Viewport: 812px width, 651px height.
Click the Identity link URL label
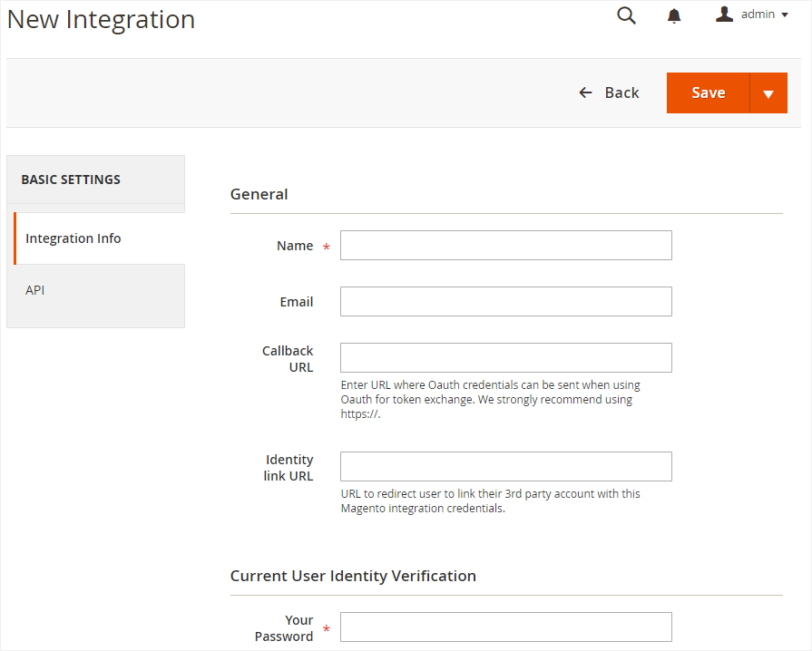click(x=288, y=468)
